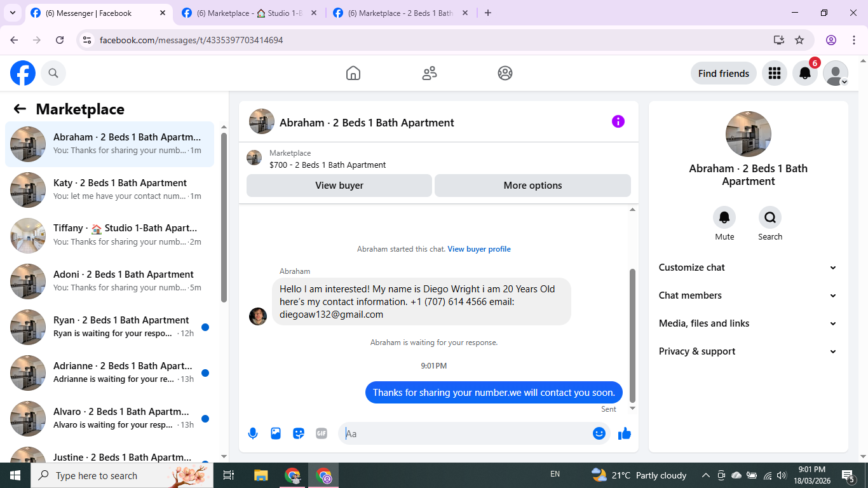This screenshot has width=868, height=488.
Task: Open a new browser tab
Action: click(488, 13)
